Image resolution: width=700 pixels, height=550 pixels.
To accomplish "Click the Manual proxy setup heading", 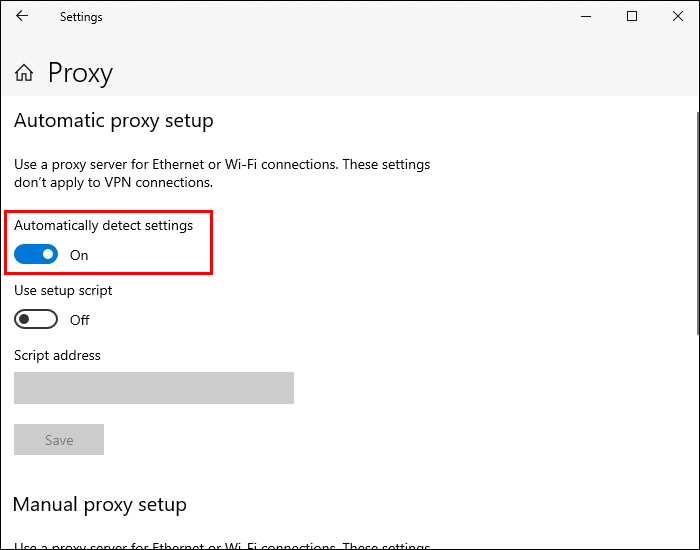I will (100, 504).
